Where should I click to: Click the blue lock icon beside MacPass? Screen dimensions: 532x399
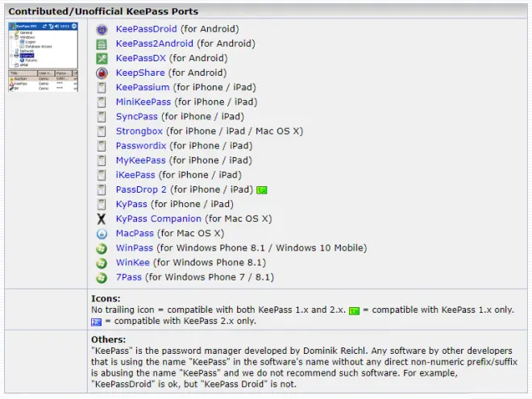(x=102, y=234)
